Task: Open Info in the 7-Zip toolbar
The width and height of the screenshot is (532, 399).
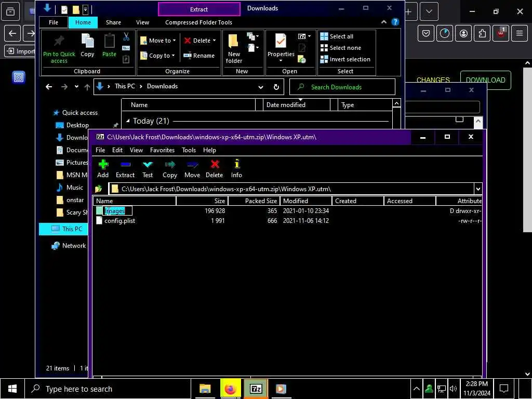Action: pos(236,169)
